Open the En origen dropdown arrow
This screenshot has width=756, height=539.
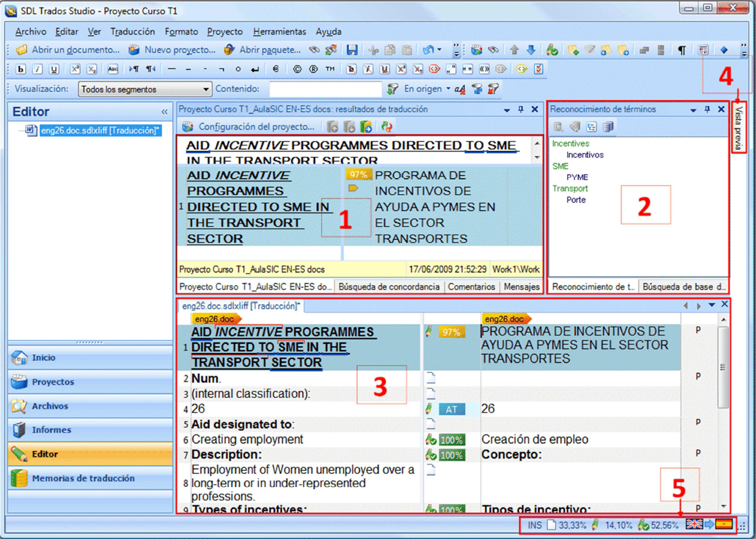point(448,89)
